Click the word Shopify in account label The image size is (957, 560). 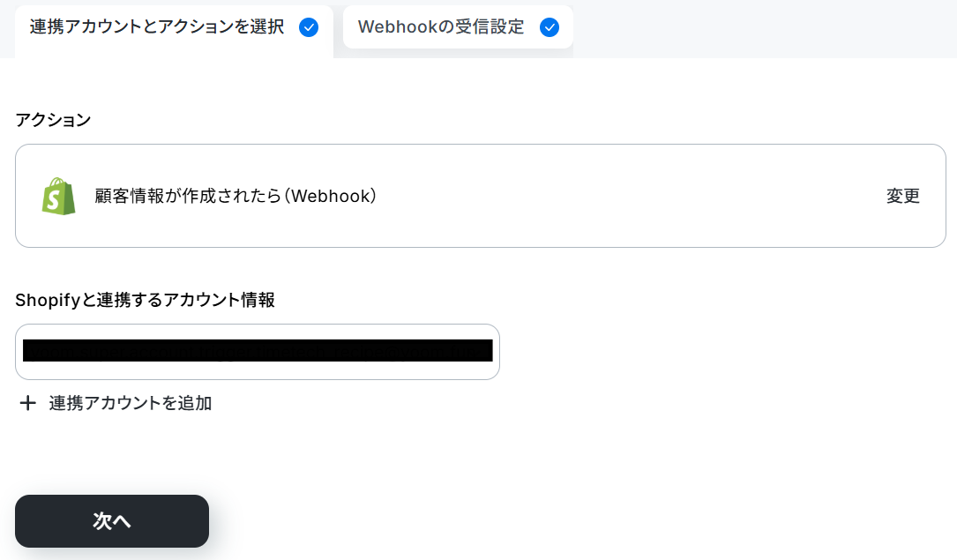[48, 300]
